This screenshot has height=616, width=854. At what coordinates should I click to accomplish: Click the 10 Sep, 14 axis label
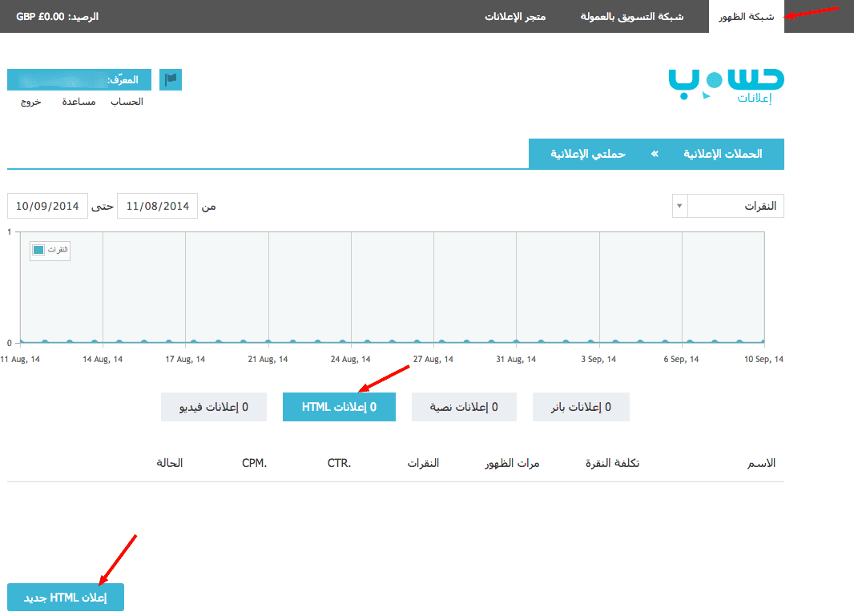coord(763,359)
